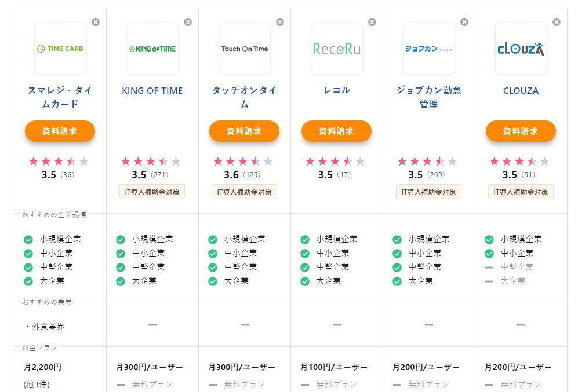Request materials for スマレジ・タイムカード

pos(60,131)
